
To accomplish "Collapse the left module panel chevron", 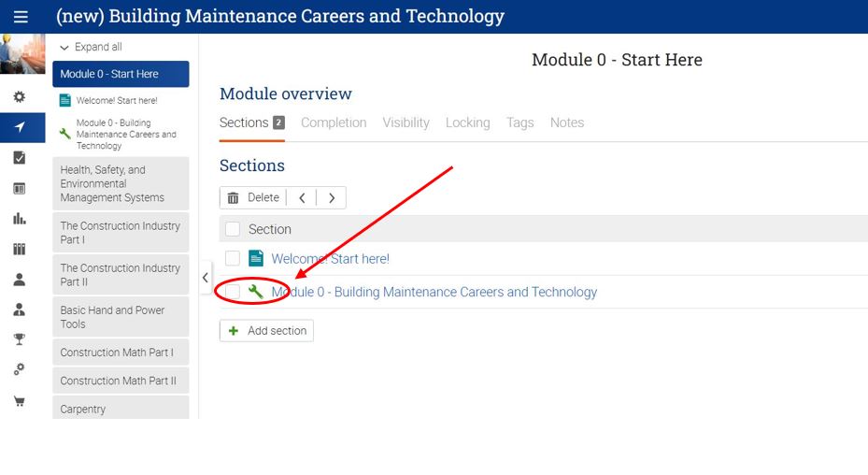I will click(x=206, y=278).
